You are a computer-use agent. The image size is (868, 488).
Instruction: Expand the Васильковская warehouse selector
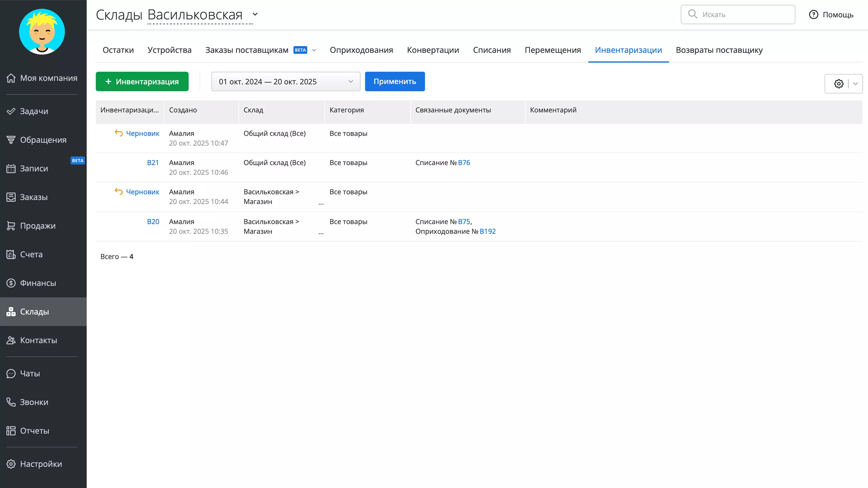tap(255, 15)
